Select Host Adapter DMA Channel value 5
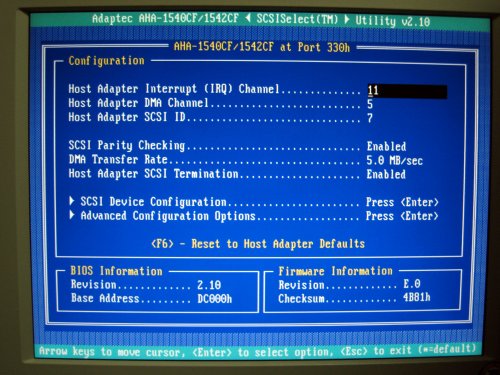The width and height of the screenshot is (500, 375). [370, 104]
